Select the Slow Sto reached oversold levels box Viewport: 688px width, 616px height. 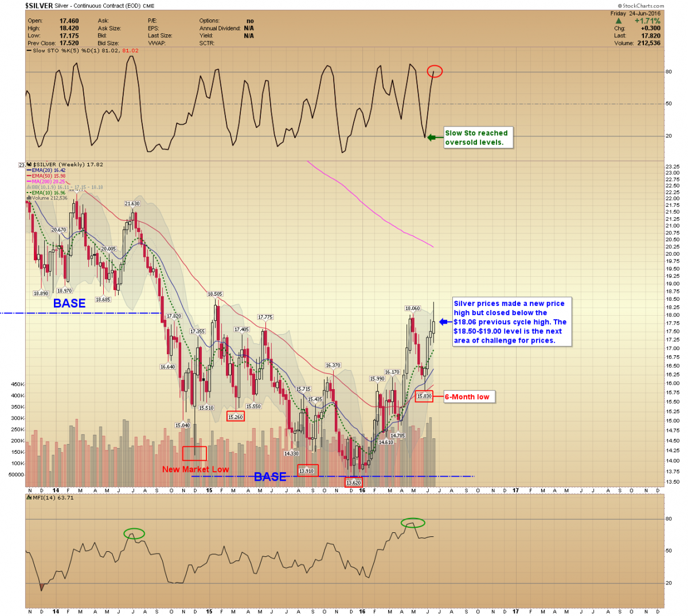(478, 138)
